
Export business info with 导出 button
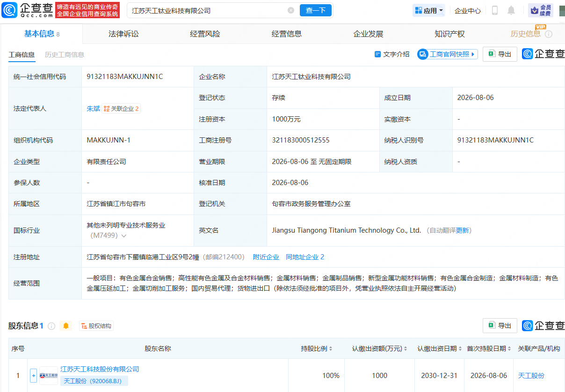pos(500,54)
